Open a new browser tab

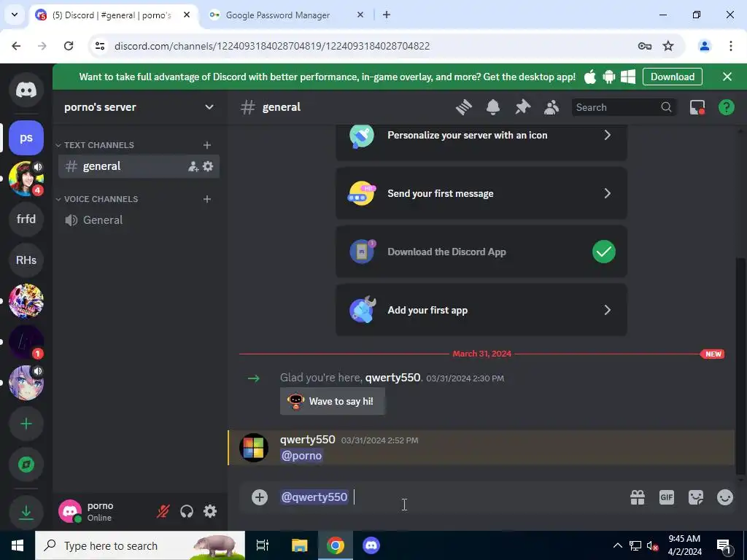(x=387, y=15)
